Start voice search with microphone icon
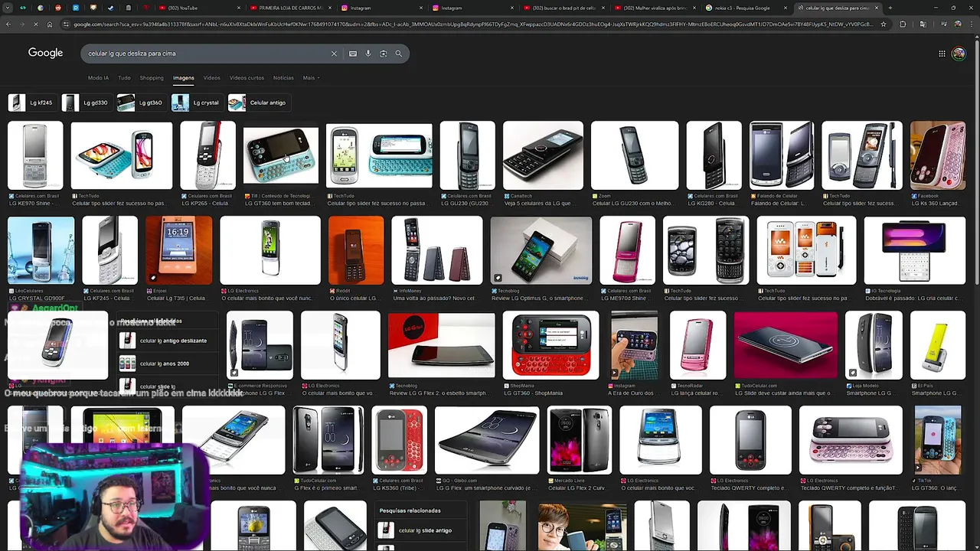The image size is (980, 551). coord(368,54)
